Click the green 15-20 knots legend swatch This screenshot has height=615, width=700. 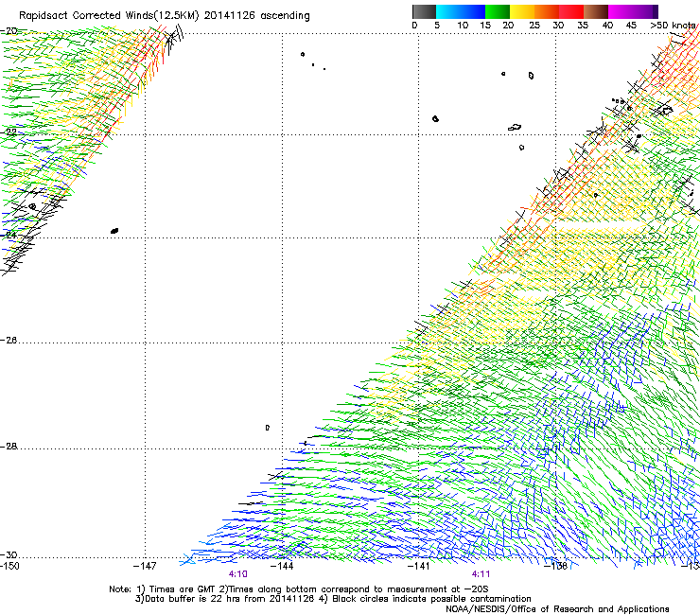(x=498, y=11)
